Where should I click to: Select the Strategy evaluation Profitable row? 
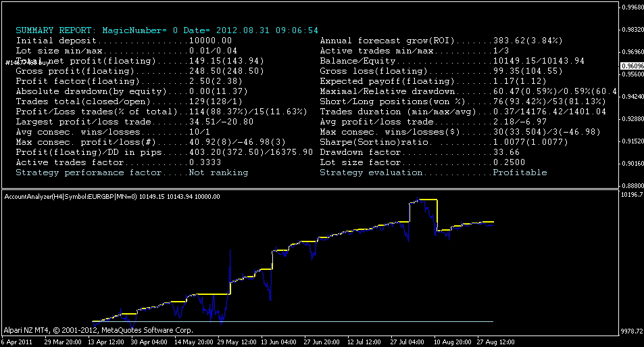(433, 172)
